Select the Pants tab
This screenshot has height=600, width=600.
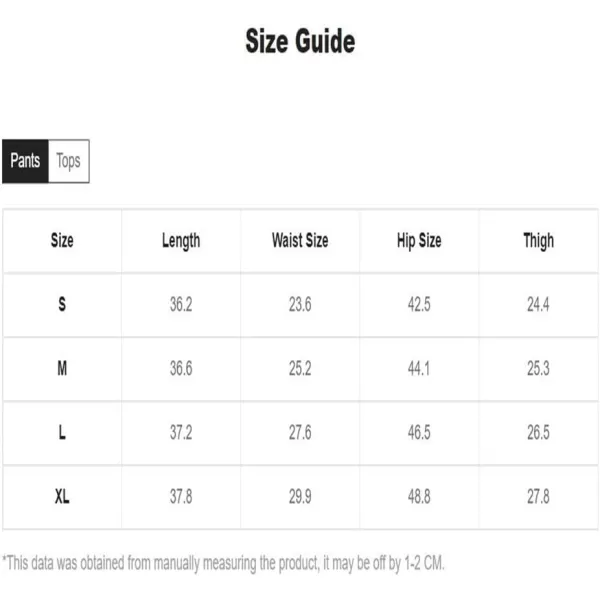pyautogui.click(x=25, y=161)
